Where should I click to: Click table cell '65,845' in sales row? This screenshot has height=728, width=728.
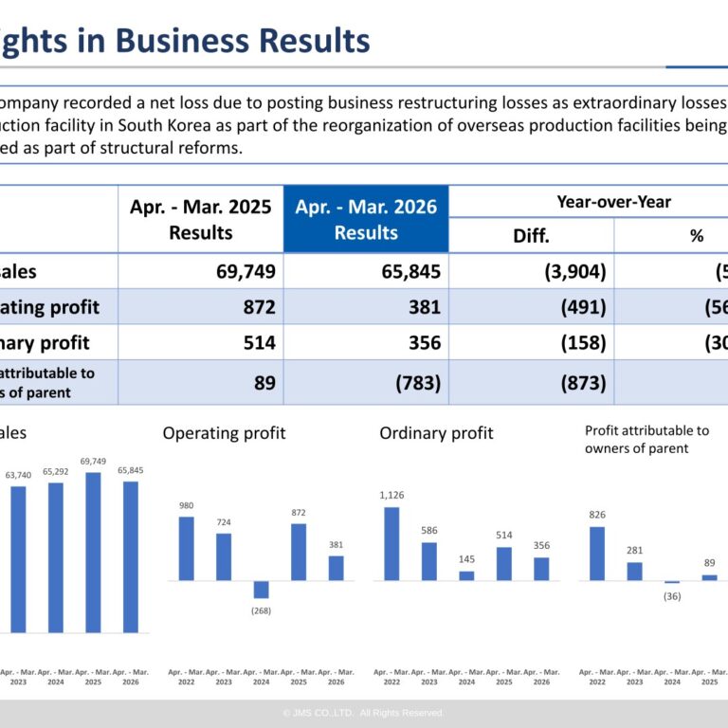pos(410,271)
